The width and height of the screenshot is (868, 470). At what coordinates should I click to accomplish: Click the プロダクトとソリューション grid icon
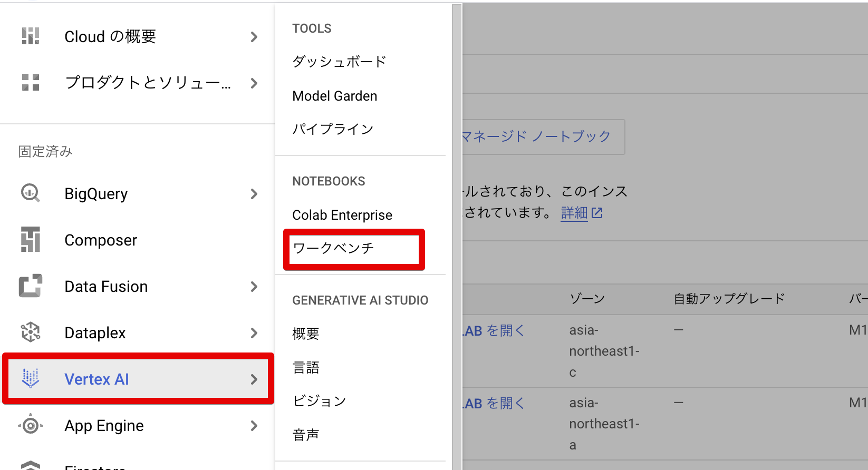click(31, 83)
